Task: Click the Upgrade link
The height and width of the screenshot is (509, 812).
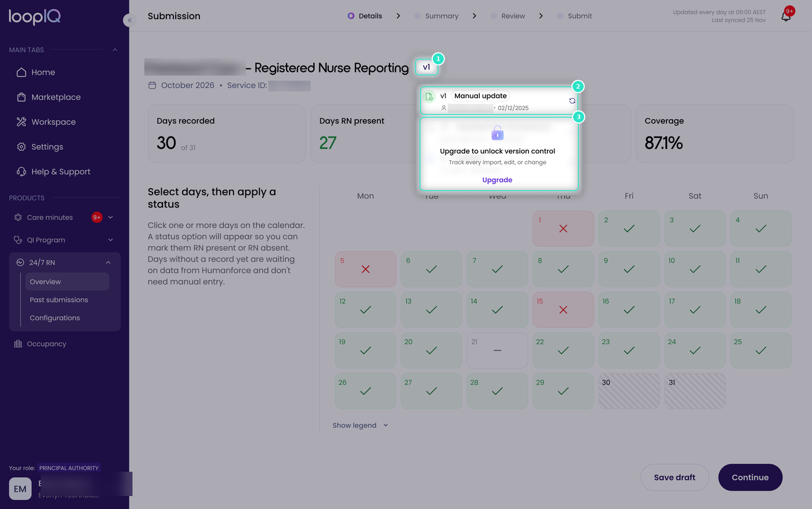Action: 498,180
